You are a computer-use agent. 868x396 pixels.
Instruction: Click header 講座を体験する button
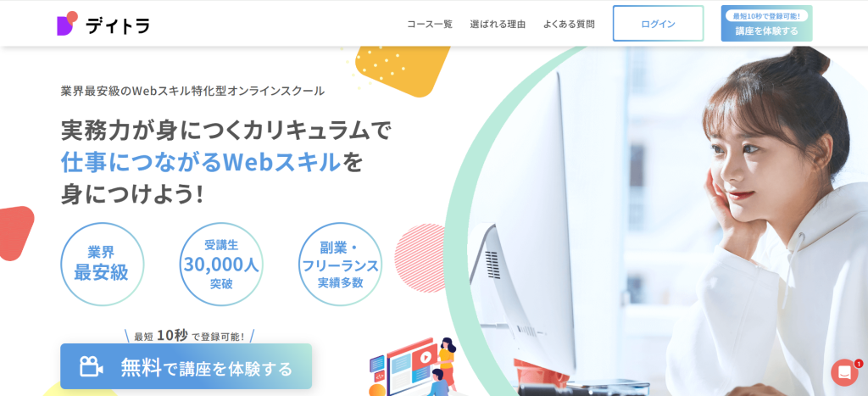click(766, 24)
